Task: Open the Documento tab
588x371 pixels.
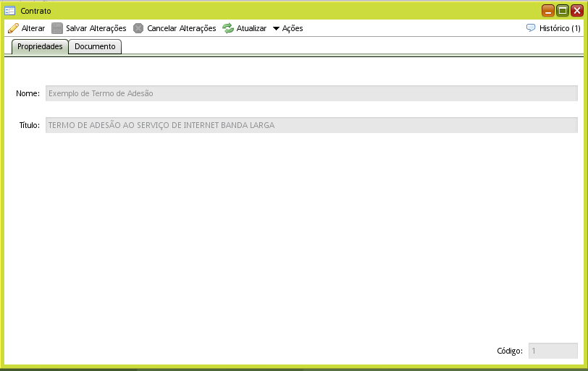Action: tap(95, 46)
